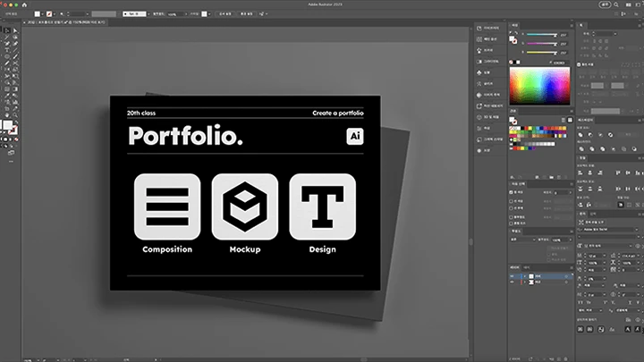Image resolution: width=644 pixels, height=362 pixels.
Task: Hide the bottom layer via its eye icon
Action: [512, 282]
